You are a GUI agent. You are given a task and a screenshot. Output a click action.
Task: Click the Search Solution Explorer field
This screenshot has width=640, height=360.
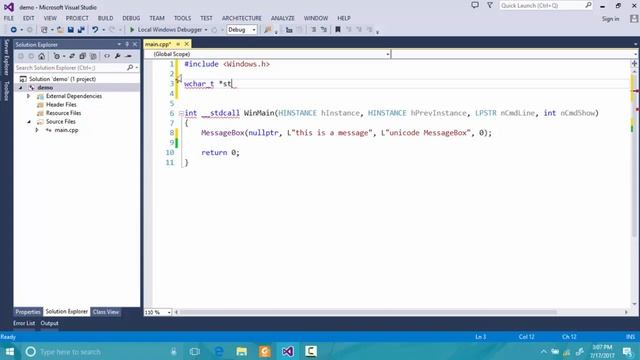(71, 68)
